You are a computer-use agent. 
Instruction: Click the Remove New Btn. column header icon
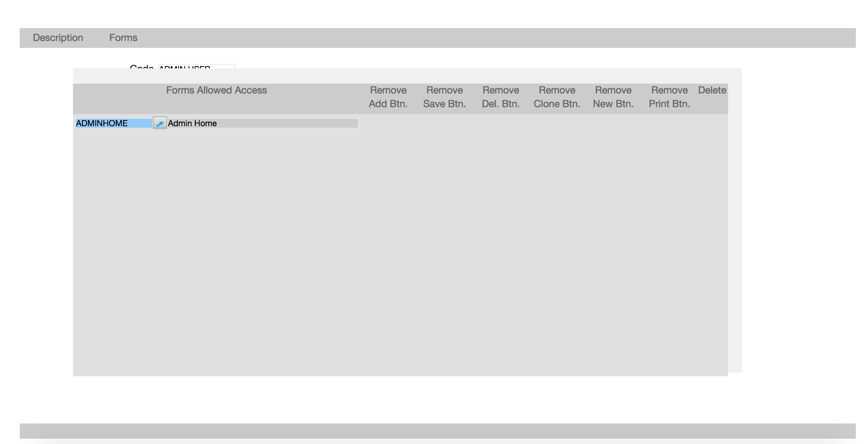coord(613,96)
